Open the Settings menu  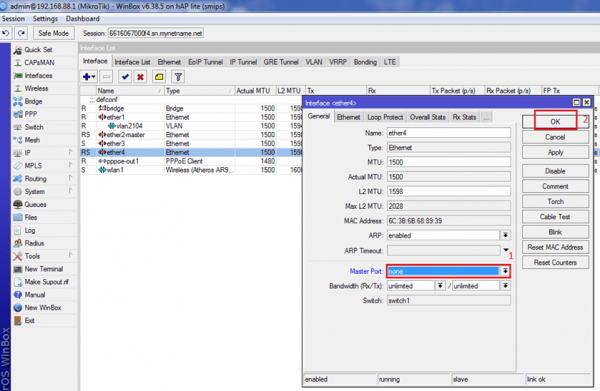tap(45, 19)
